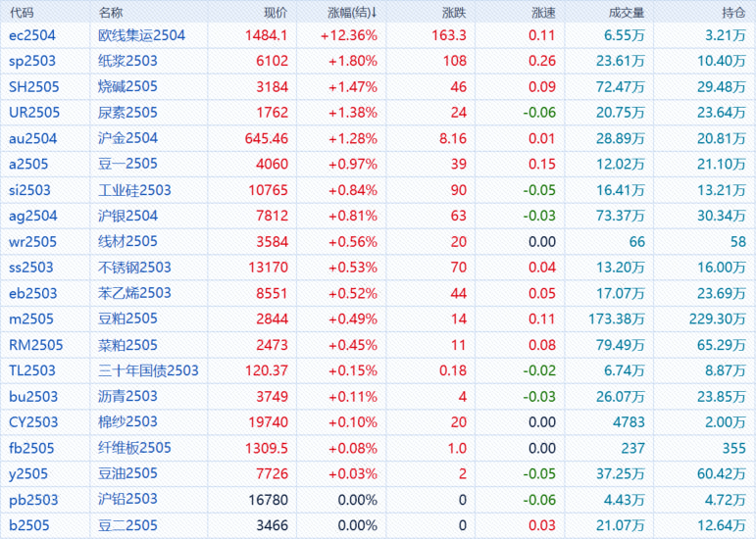Click contract code ag2504
The width and height of the screenshot is (756, 539).
33,216
